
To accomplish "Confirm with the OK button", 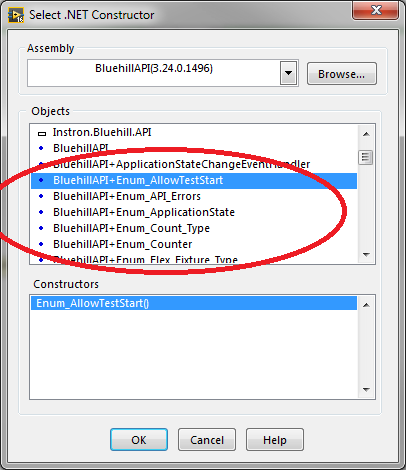I will pyautogui.click(x=139, y=440).
